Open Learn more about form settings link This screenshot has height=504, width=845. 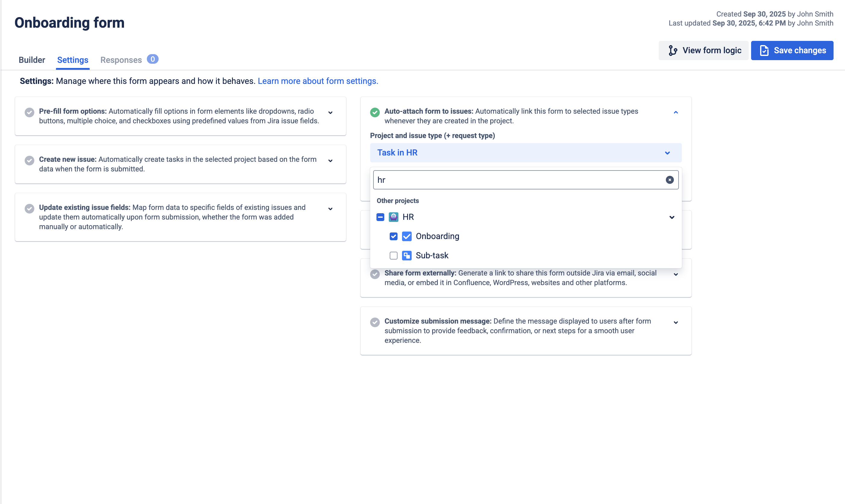tap(318, 81)
